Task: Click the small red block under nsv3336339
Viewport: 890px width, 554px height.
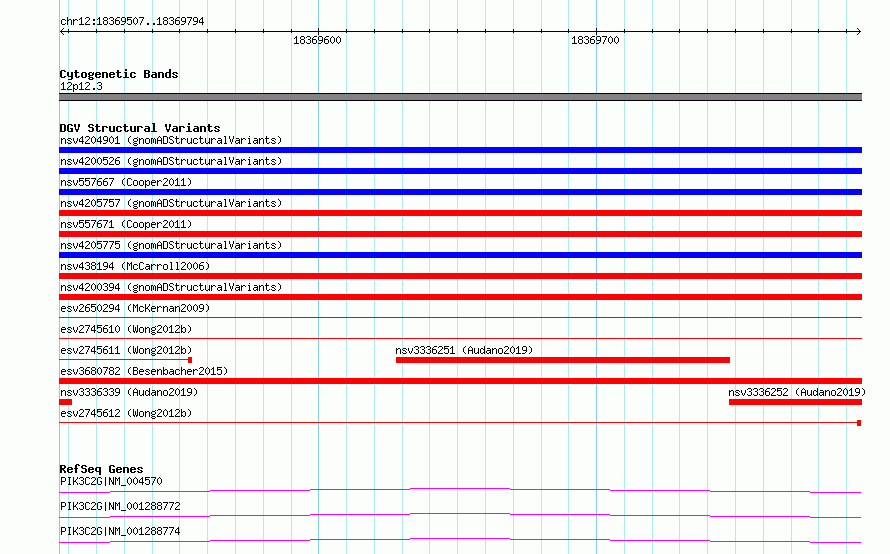Action: coord(65,402)
